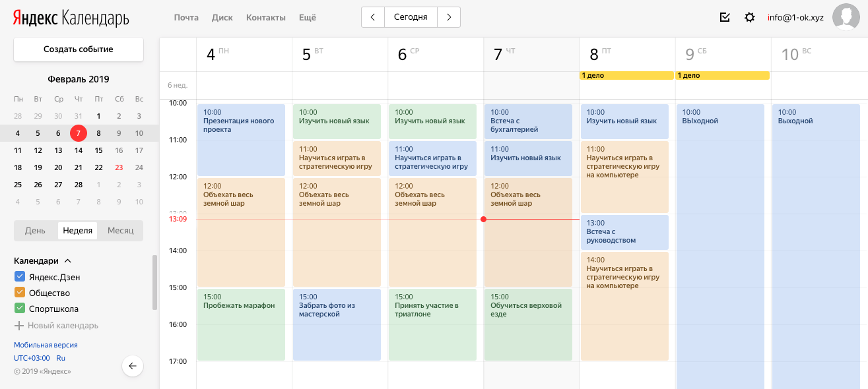Screen dimensions: 868x389
Task: Open the Ещё dropdown menu
Action: pos(308,18)
